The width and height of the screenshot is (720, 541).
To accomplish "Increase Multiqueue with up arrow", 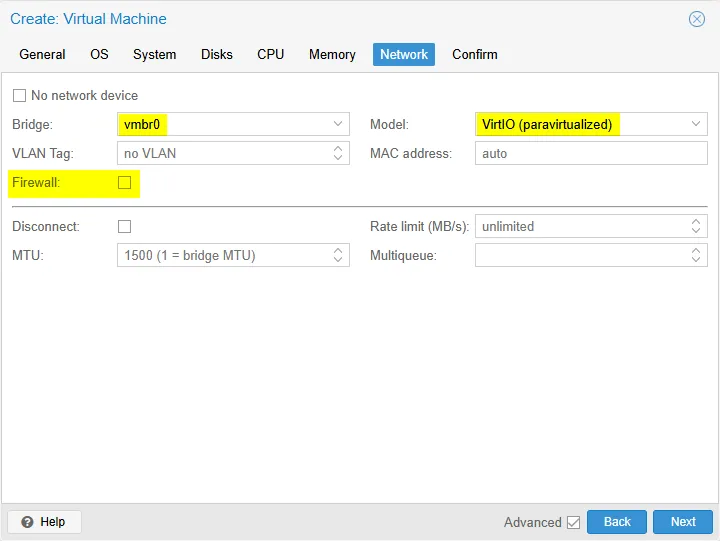I will [x=696, y=251].
